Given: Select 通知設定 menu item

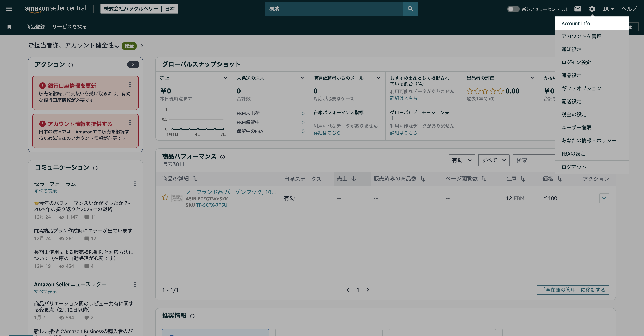Looking at the screenshot, I should point(592,49).
